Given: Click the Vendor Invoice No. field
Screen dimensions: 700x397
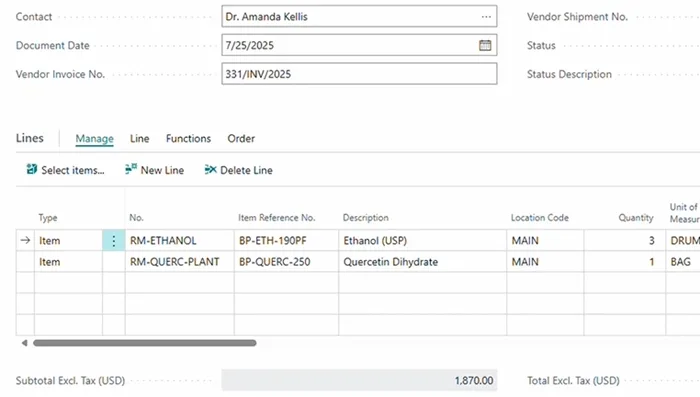Looking at the screenshot, I should (x=359, y=74).
